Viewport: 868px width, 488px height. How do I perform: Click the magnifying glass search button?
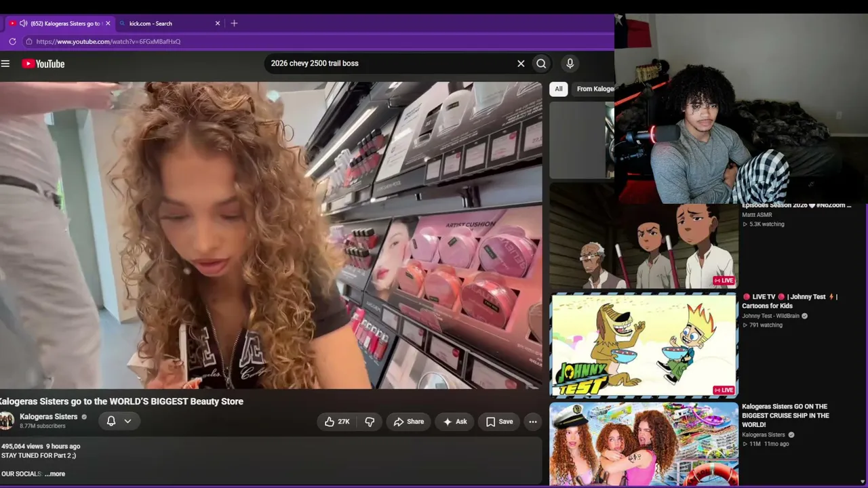click(x=541, y=64)
